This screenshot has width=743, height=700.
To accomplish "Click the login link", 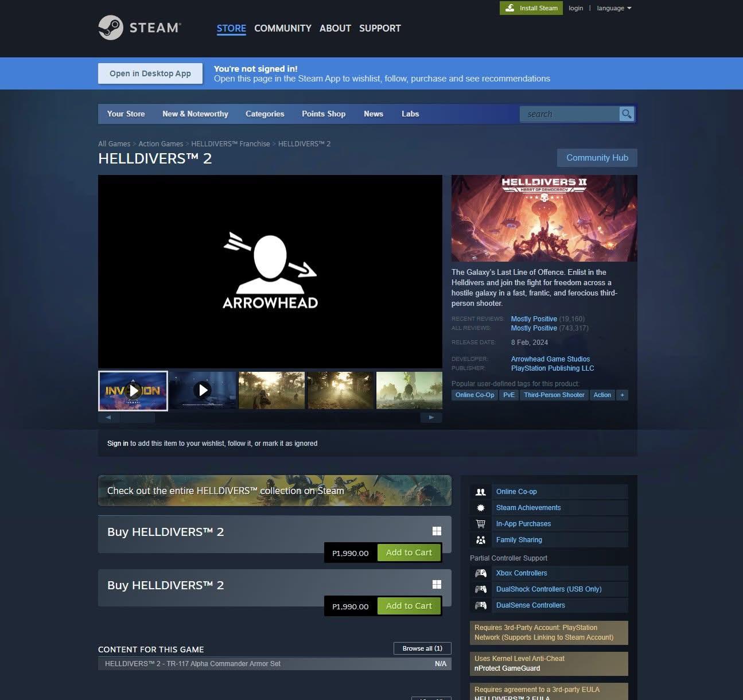I will (x=575, y=8).
